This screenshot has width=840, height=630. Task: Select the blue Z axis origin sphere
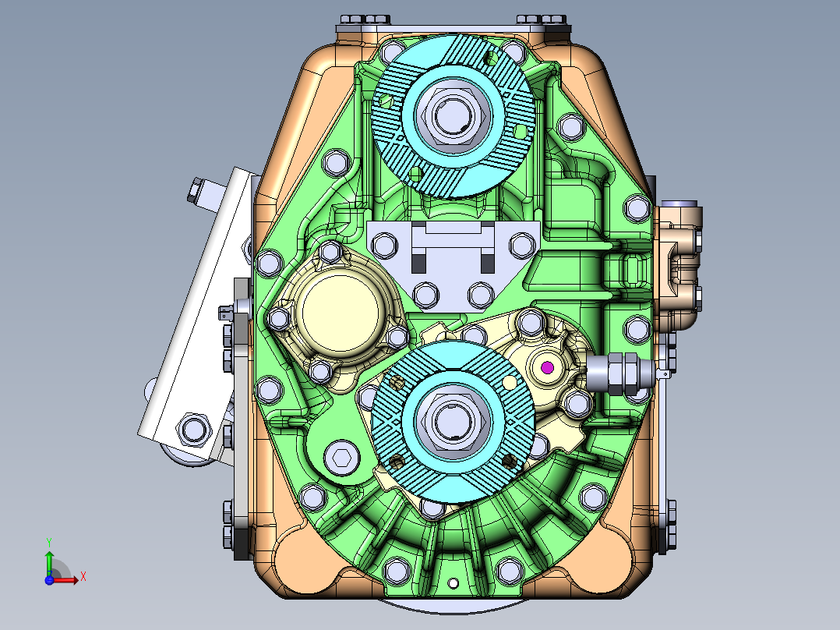point(51,581)
